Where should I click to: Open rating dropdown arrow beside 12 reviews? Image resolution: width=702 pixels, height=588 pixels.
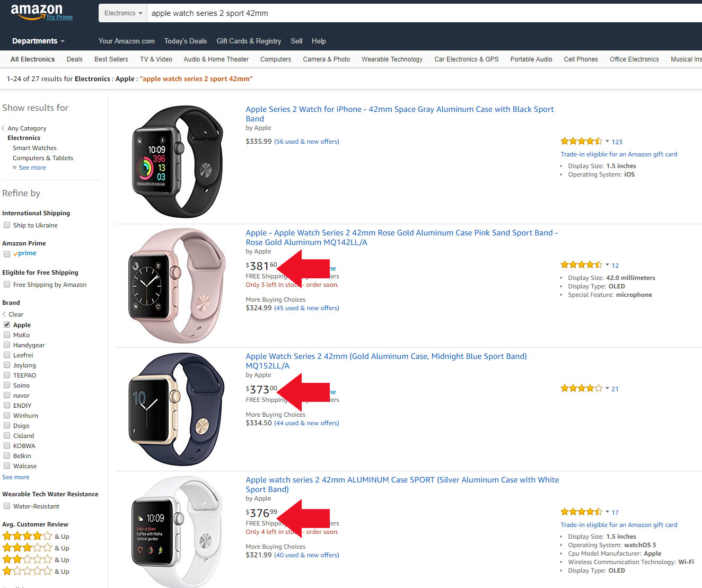point(607,265)
